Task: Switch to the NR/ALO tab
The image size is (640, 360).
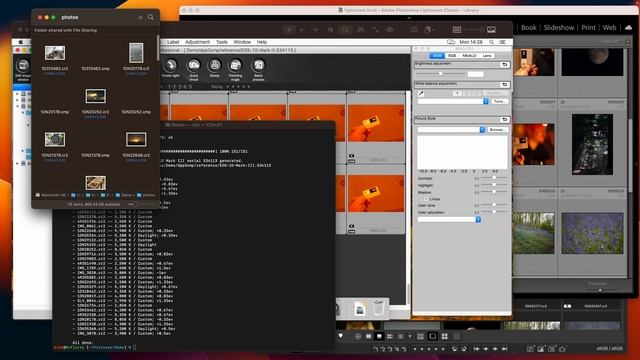Action: coord(469,56)
